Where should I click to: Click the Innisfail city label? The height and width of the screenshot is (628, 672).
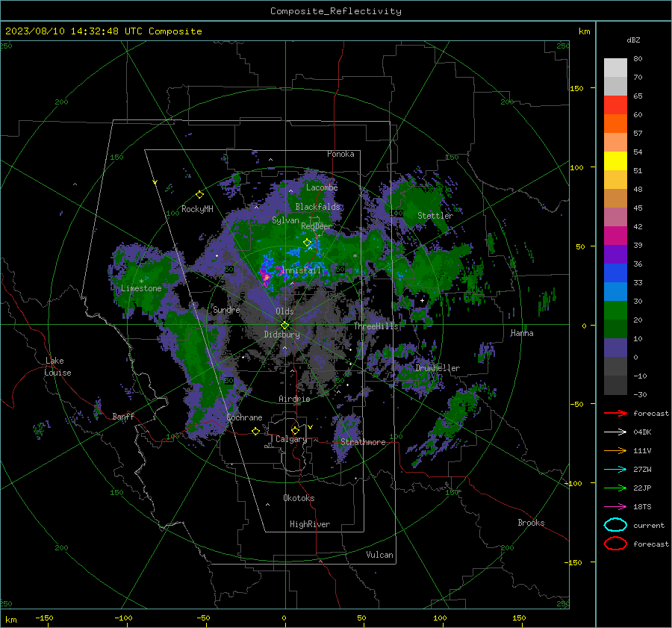tap(302, 270)
